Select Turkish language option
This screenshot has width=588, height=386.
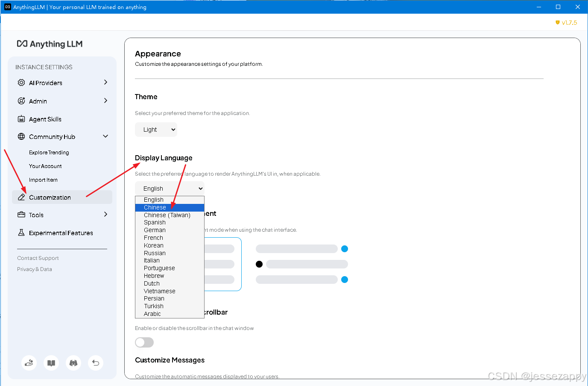tap(170, 306)
